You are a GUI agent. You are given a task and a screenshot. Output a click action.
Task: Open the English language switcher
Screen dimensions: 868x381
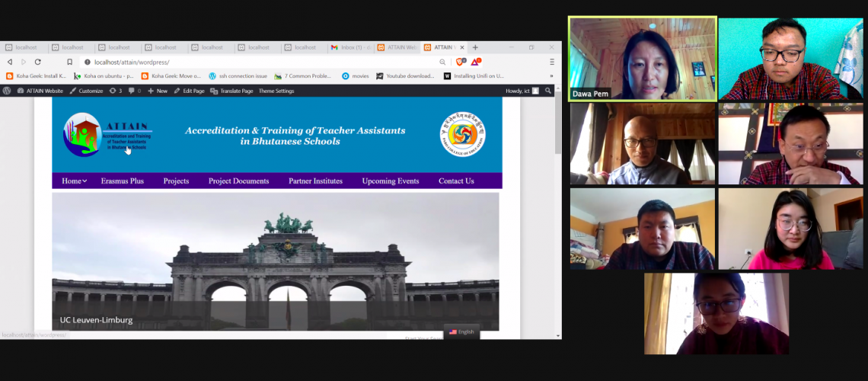(461, 331)
